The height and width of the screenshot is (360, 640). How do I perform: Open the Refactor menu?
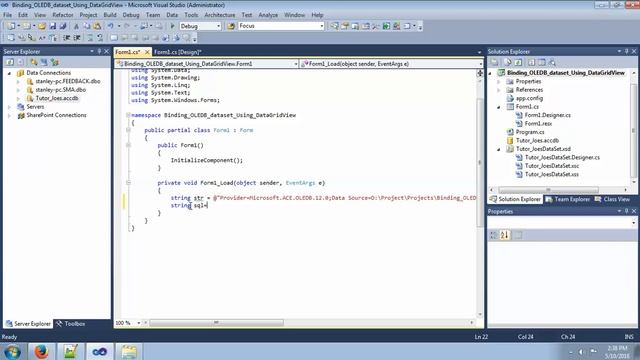(63, 15)
